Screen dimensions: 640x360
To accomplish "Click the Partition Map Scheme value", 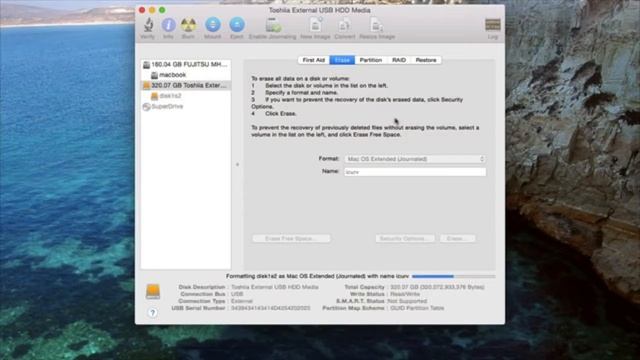I will tap(417, 308).
